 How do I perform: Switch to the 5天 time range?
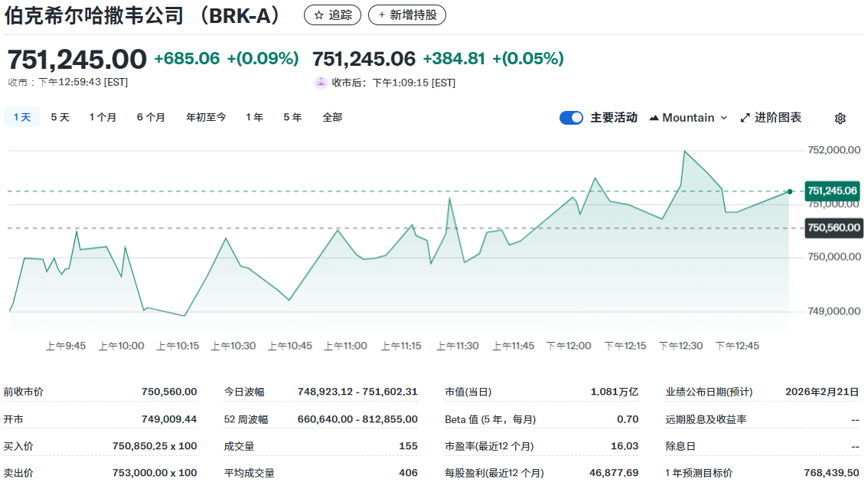tap(60, 117)
